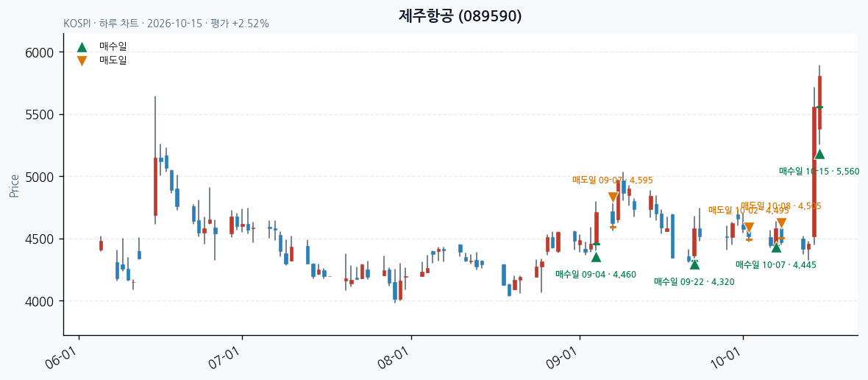This screenshot has width=868, height=380.
Task: Select the 매수일 legend label
Action: pos(113,48)
